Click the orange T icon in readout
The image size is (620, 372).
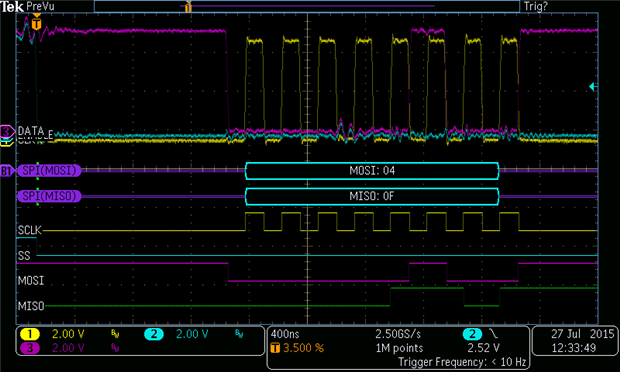[x=275, y=348]
